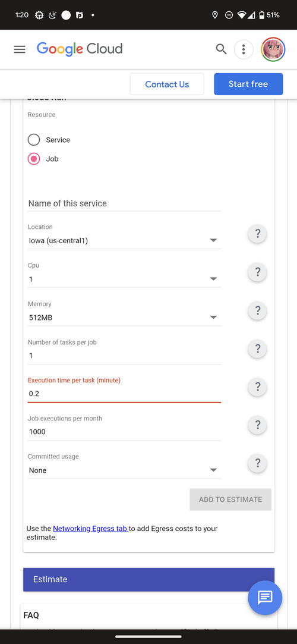Select the Service resource radio button

coord(34,140)
